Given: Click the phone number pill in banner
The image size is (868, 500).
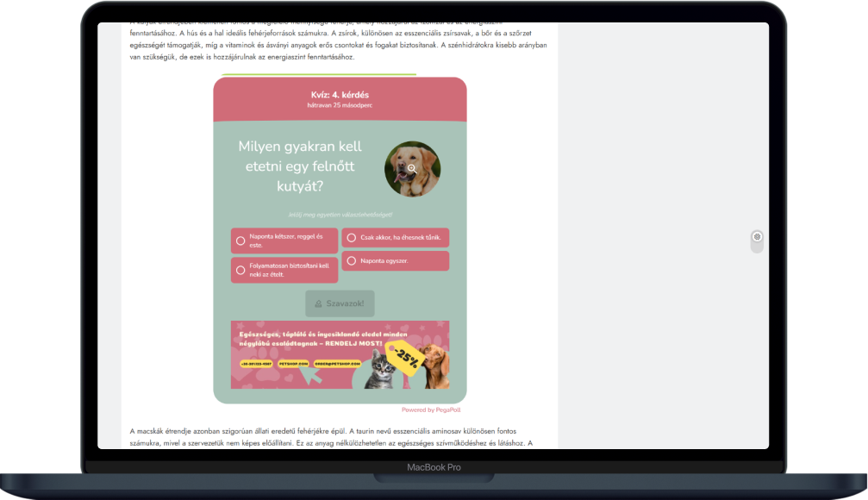Looking at the screenshot, I should coord(256,364).
